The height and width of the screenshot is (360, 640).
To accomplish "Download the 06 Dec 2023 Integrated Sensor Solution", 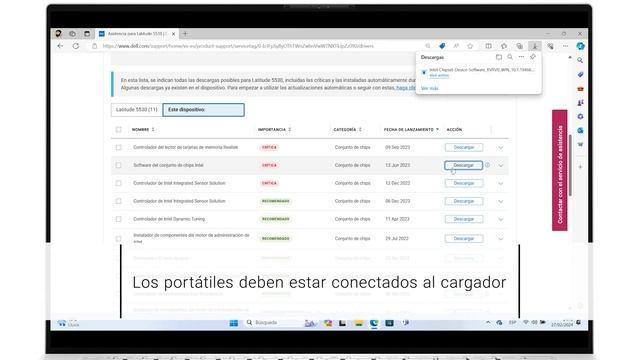I will [x=464, y=201].
